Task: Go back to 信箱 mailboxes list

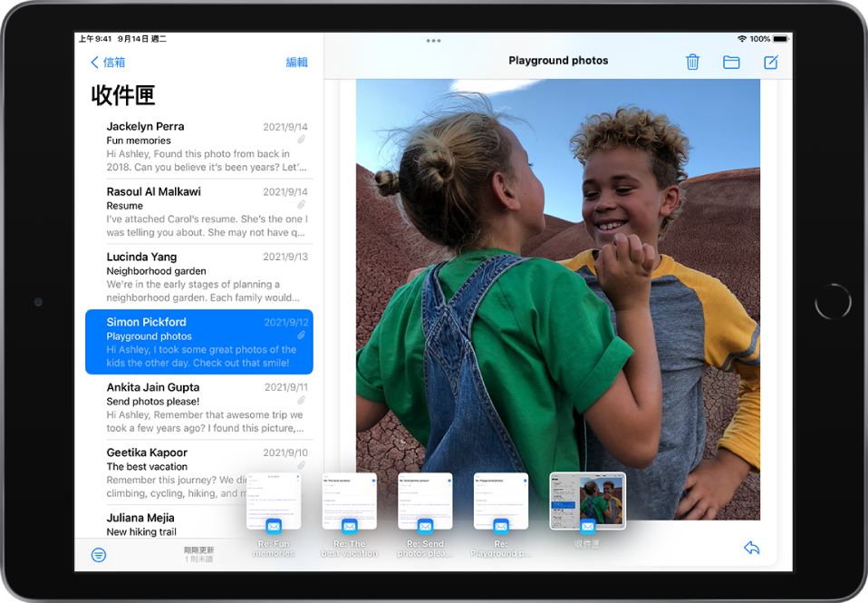Action: pyautogui.click(x=108, y=63)
